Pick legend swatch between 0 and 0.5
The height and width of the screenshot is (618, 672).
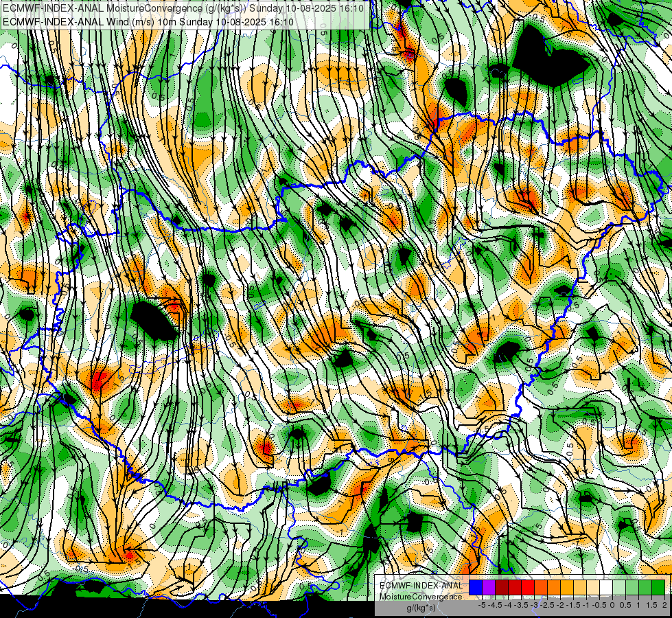[619, 587]
